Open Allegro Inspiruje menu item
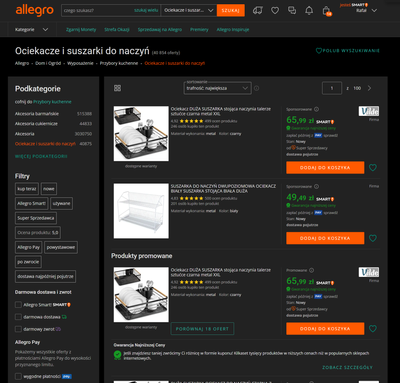 (x=233, y=30)
